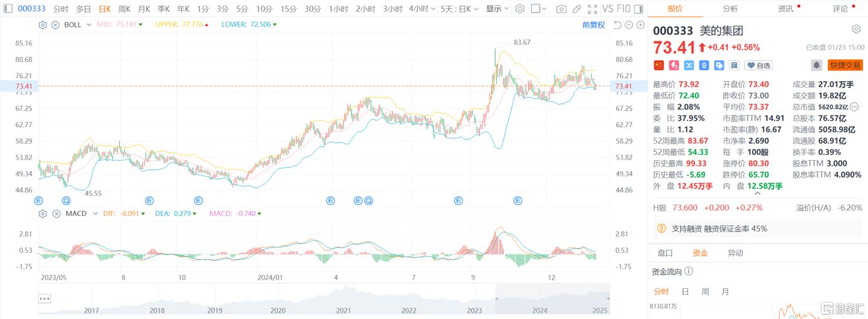Switch to 盘口 order book tab
The height and width of the screenshot is (319, 868).
click(x=665, y=253)
